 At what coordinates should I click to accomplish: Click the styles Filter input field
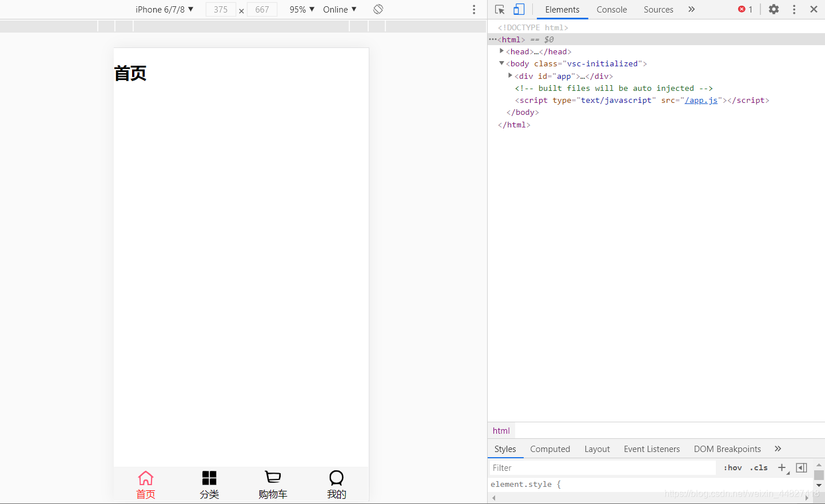pos(603,467)
